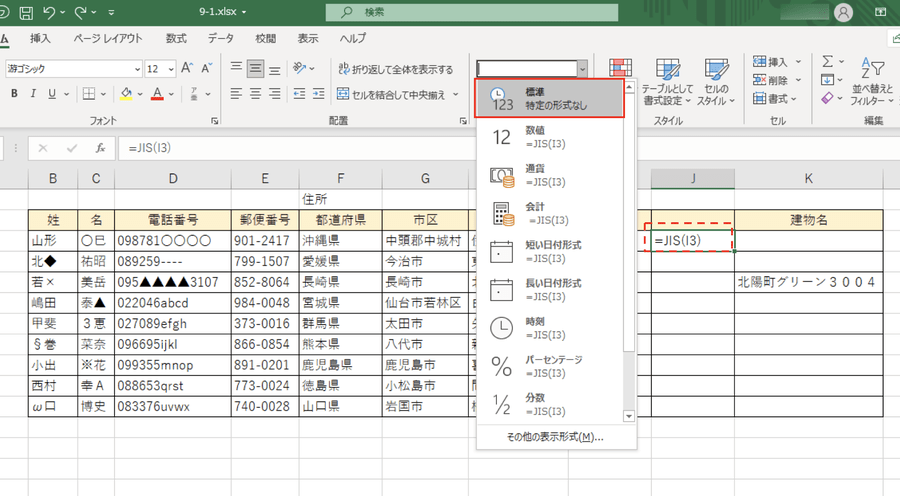
Task: Align text right
Action: (275, 94)
